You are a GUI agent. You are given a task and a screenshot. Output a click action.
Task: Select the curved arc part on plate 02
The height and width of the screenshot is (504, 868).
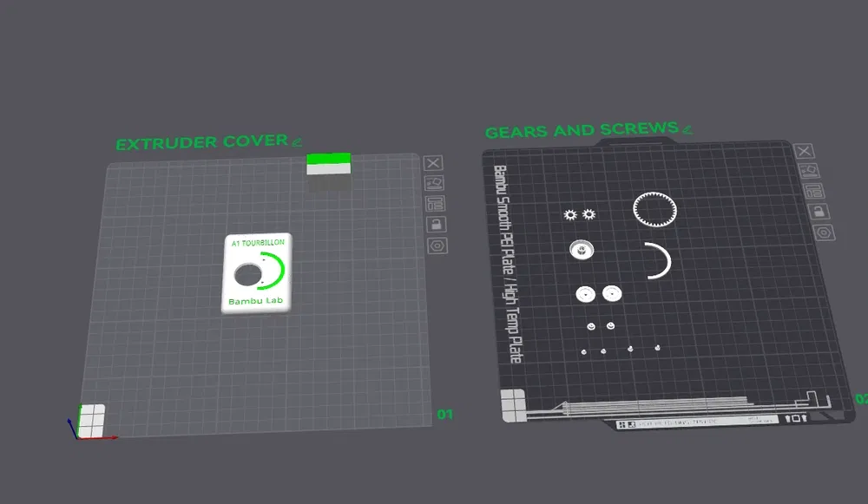pos(660,260)
